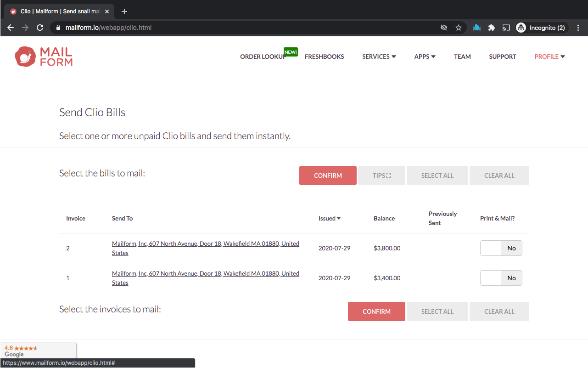Select the Clio Mailform browser tab
This screenshot has height=368, width=588.
click(60, 11)
